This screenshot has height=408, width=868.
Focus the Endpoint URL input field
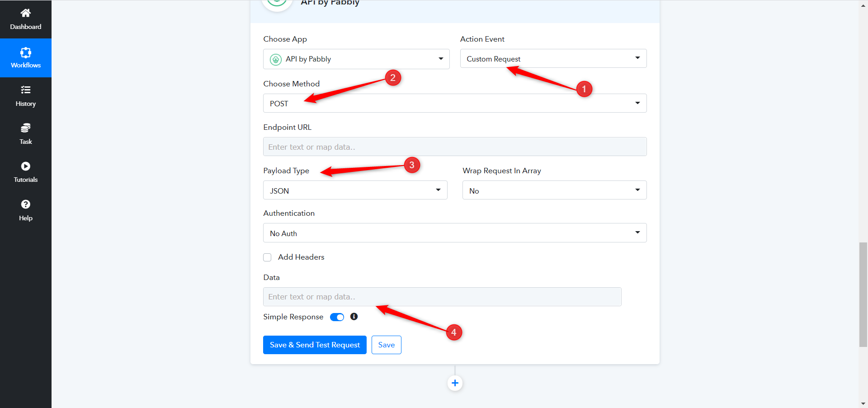point(455,147)
